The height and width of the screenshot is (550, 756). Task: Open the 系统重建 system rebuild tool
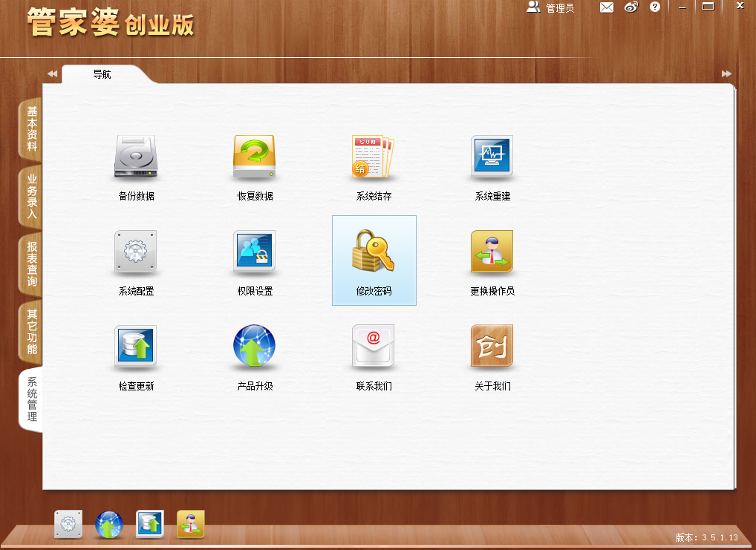pos(492,163)
